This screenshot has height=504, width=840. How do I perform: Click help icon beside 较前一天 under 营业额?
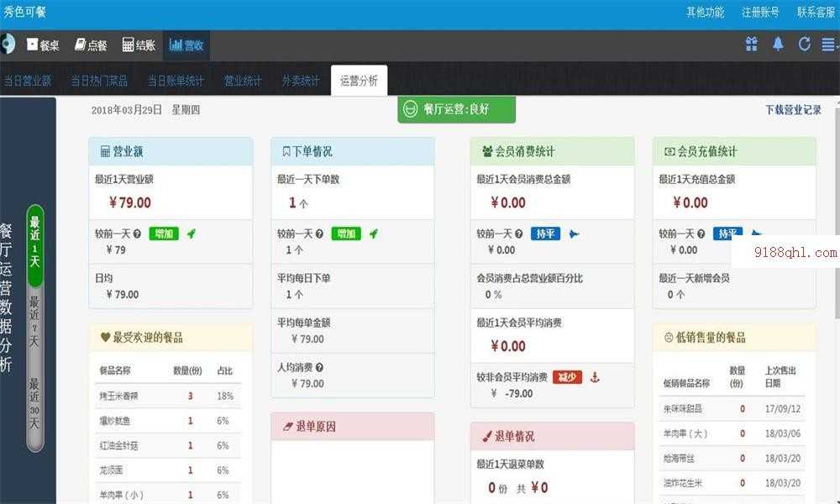(x=137, y=234)
